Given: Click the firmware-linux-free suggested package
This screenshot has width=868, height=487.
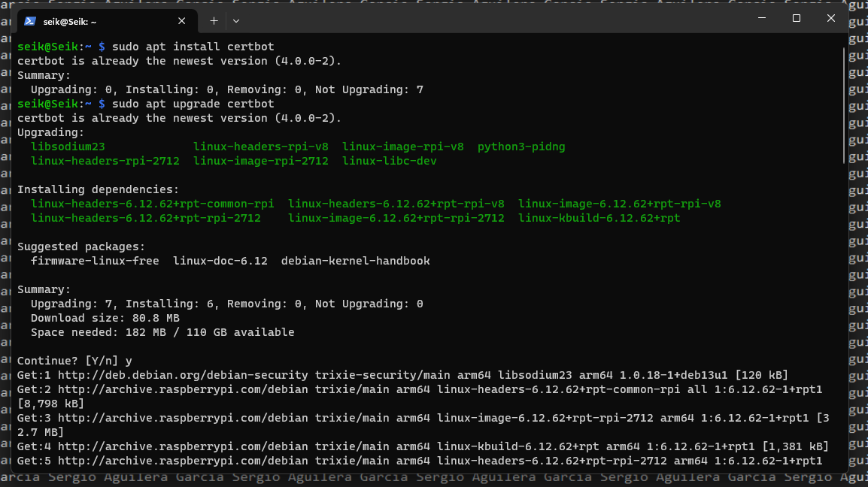Looking at the screenshot, I should [x=95, y=261].
